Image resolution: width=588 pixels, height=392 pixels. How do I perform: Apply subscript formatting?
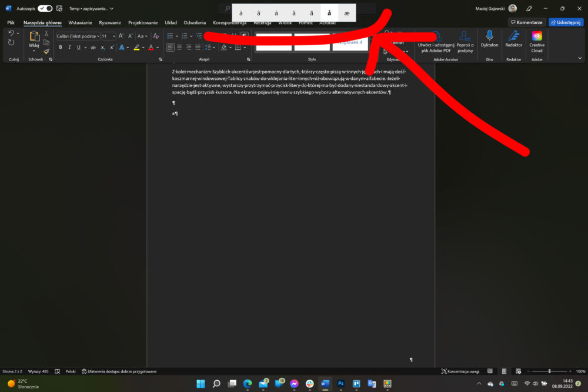pos(103,47)
